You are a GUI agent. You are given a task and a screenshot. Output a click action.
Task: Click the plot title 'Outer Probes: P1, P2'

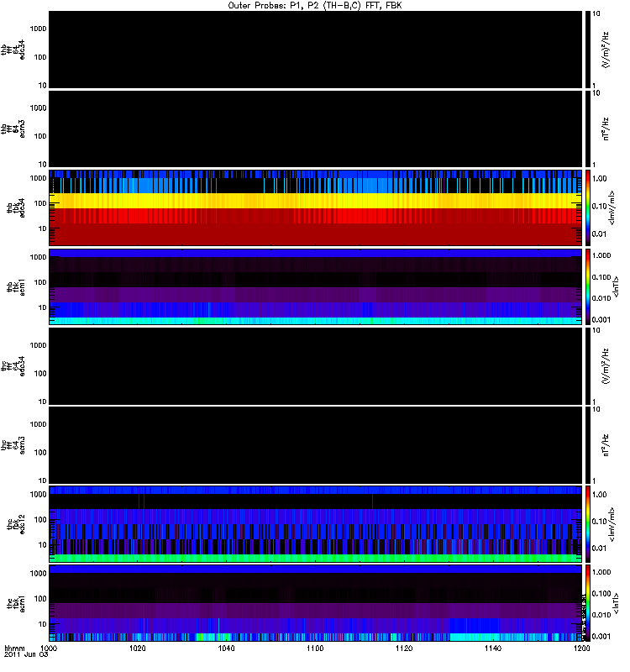pos(315,5)
